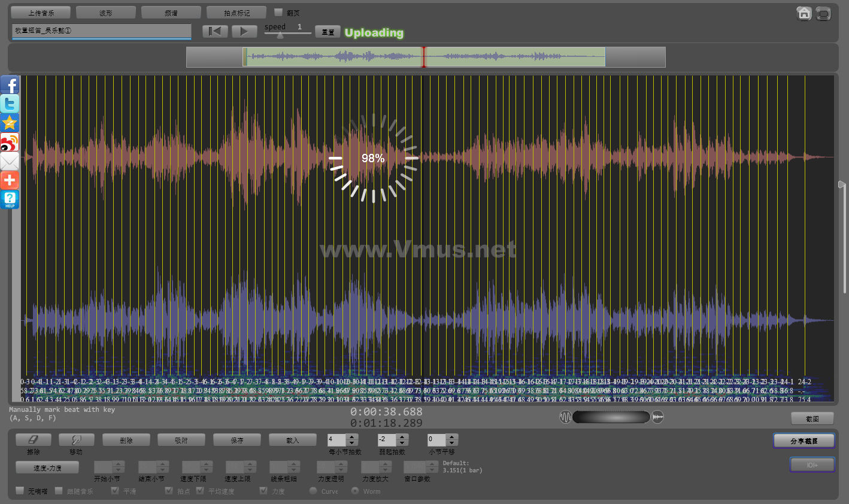849x504 pixels.
Task: Share via the Facebook icon
Action: (x=10, y=85)
